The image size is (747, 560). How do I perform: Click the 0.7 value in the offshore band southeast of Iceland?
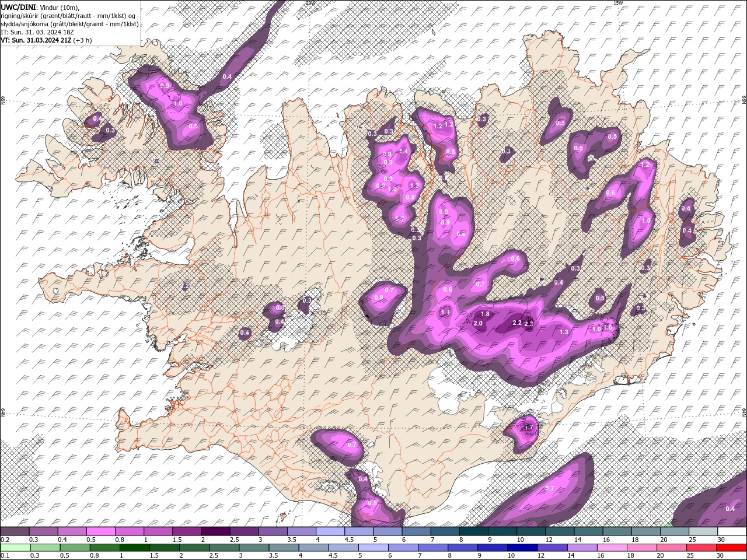click(549, 488)
